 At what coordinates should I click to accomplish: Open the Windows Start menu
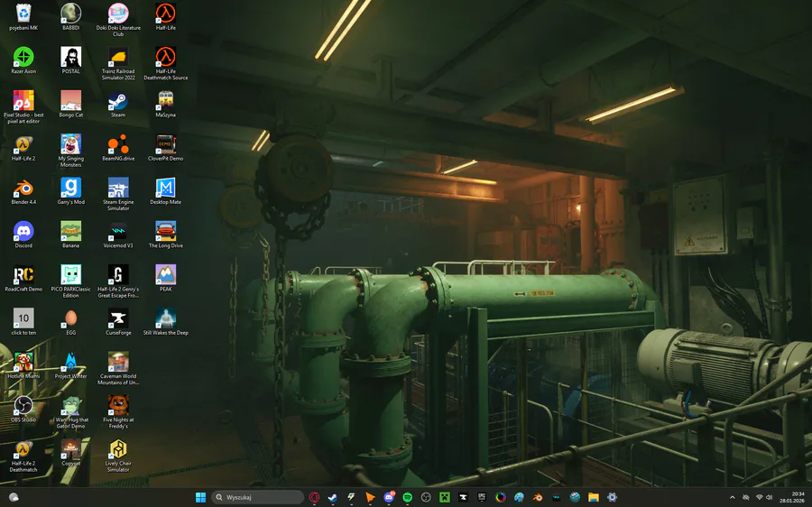point(200,497)
